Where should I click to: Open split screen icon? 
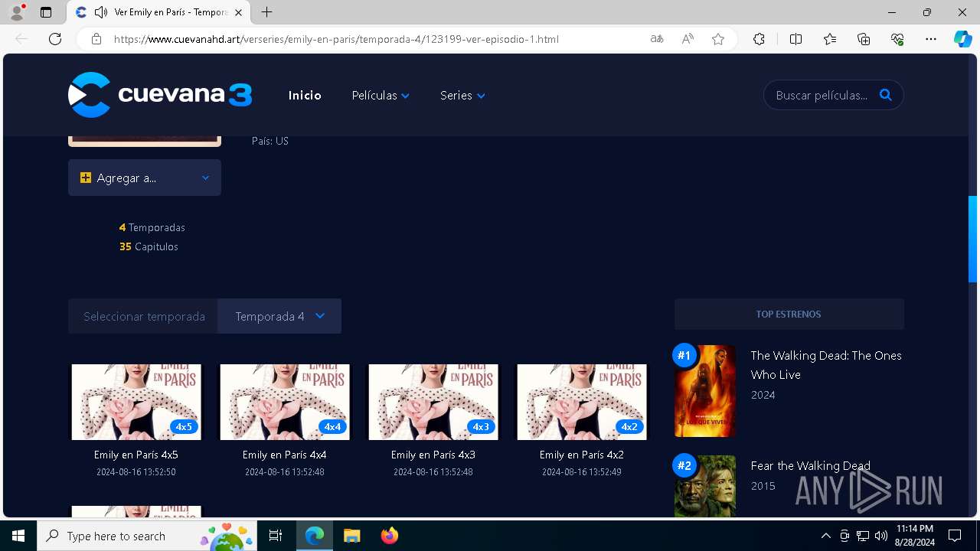click(x=795, y=39)
